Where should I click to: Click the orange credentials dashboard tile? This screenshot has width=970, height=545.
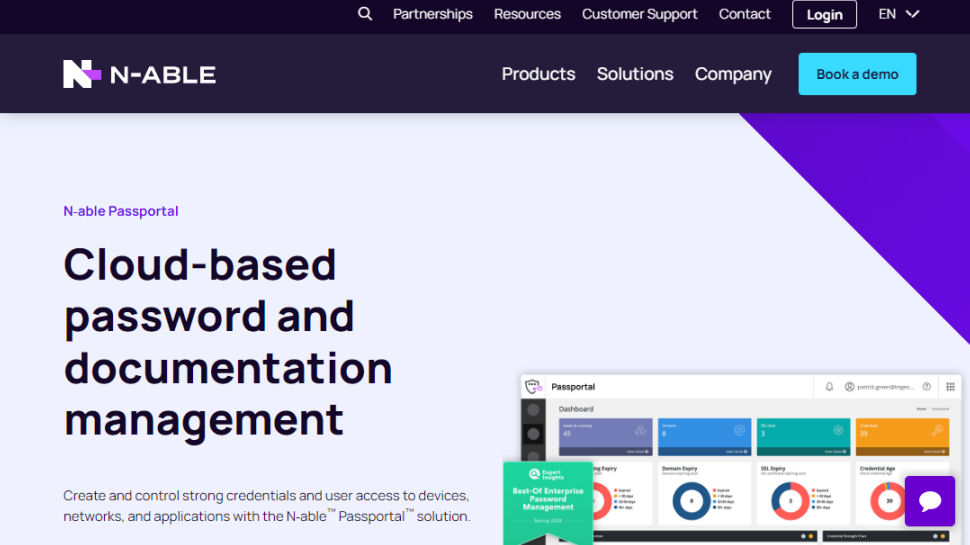tap(902, 437)
